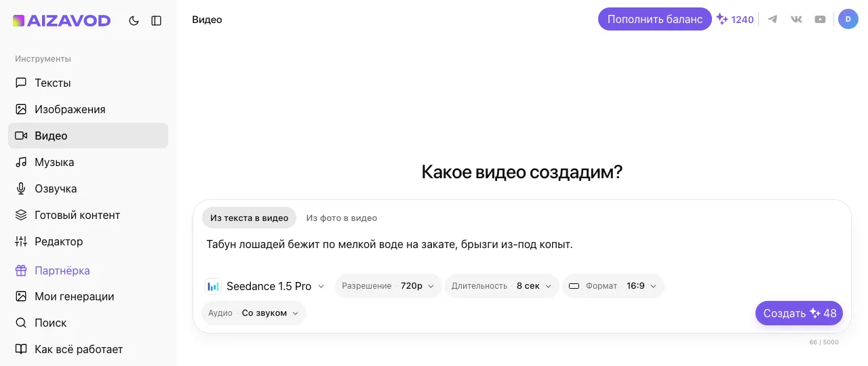
Task: Click the aspect ratio rectangle icon
Action: pyautogui.click(x=574, y=286)
